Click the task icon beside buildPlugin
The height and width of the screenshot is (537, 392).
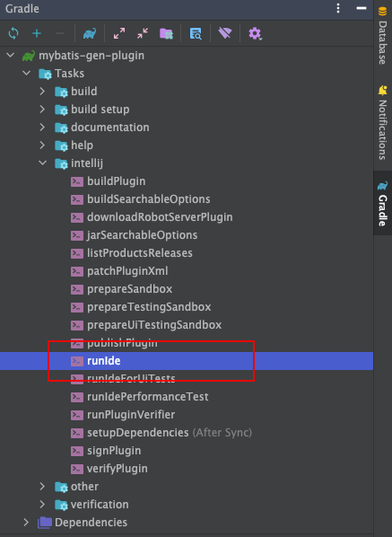pos(77,181)
